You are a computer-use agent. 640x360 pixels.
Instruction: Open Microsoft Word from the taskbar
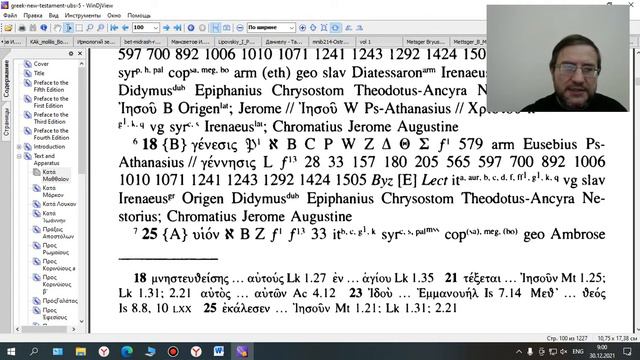[x=219, y=351]
